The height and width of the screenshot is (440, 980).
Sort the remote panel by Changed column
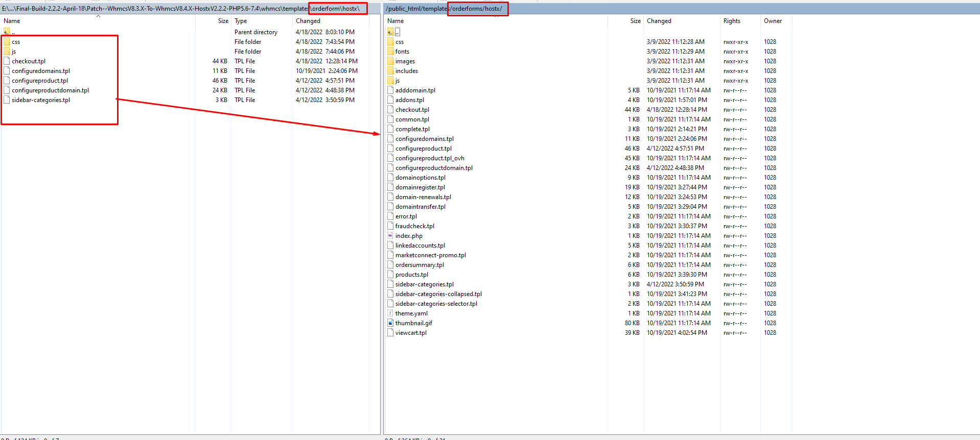[659, 21]
